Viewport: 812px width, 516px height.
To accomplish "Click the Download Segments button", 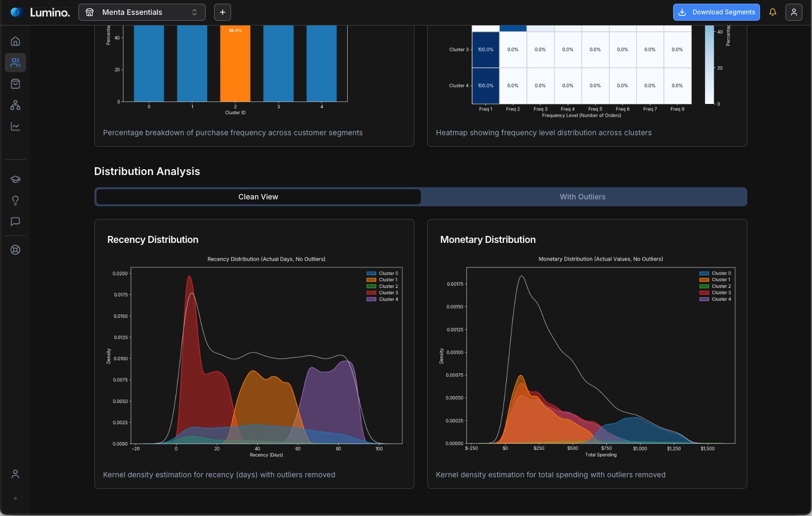I will pyautogui.click(x=717, y=12).
